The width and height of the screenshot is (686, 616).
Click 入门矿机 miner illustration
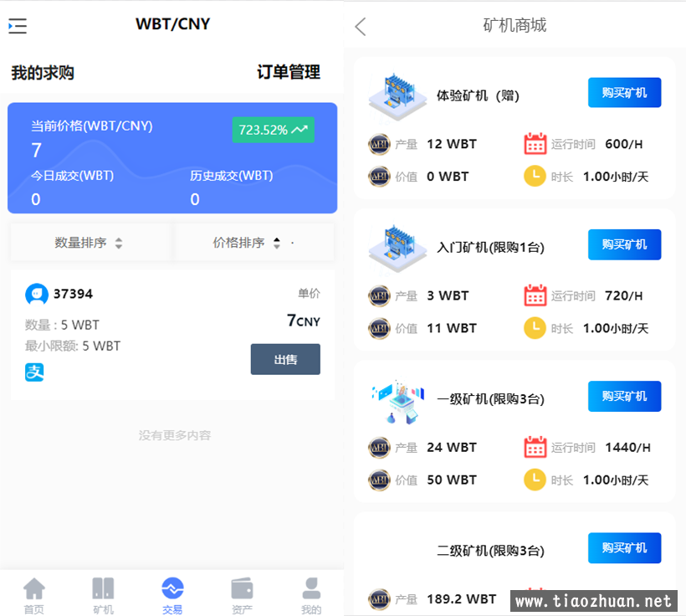coord(397,248)
